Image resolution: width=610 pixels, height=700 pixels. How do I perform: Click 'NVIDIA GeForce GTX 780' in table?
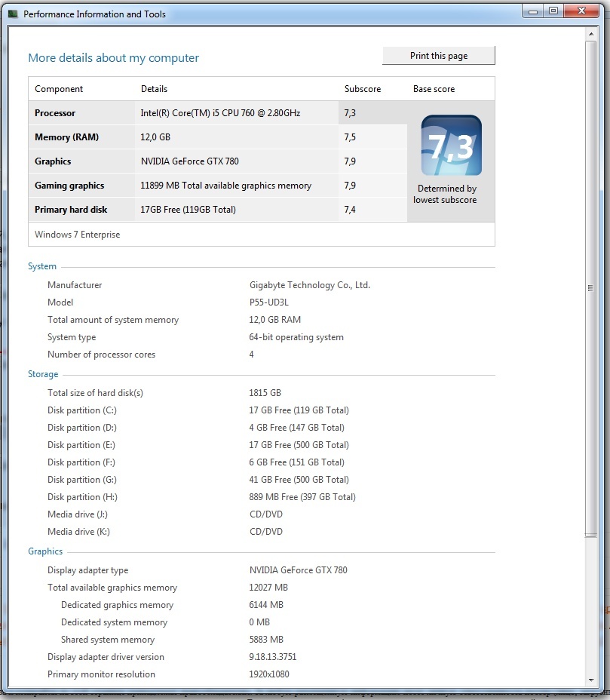pos(190,161)
